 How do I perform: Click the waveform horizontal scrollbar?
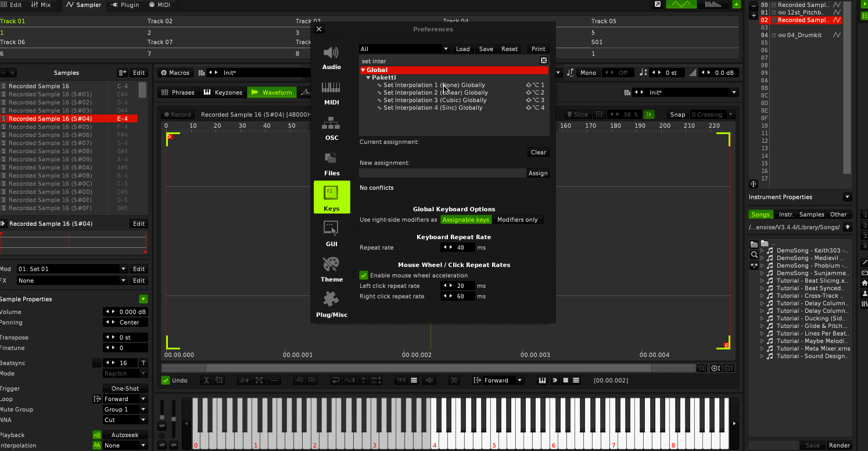pos(429,368)
